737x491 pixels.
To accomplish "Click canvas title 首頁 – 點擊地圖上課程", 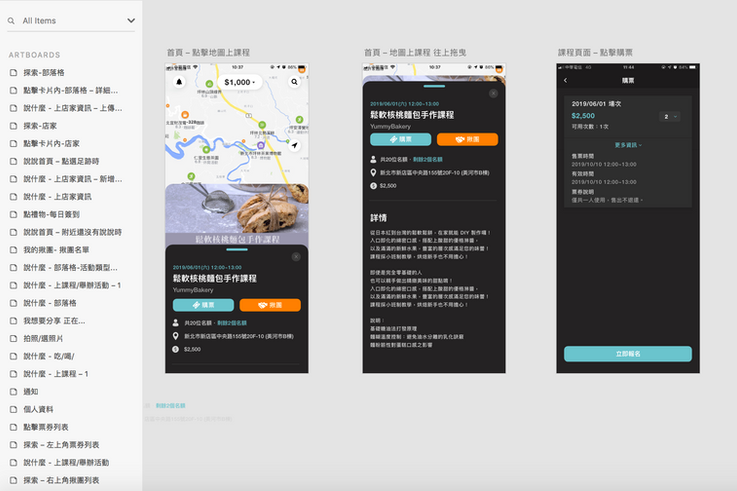I will [208, 53].
